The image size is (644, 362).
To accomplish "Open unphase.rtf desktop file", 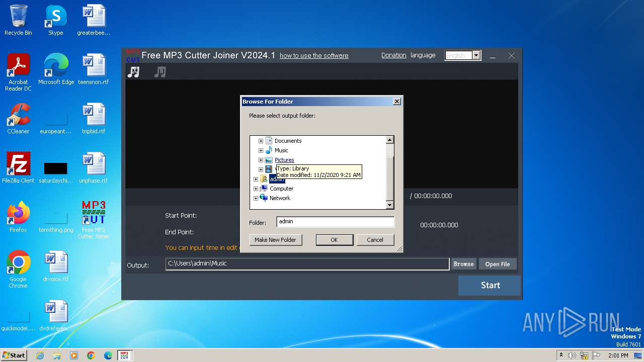I will point(94,168).
